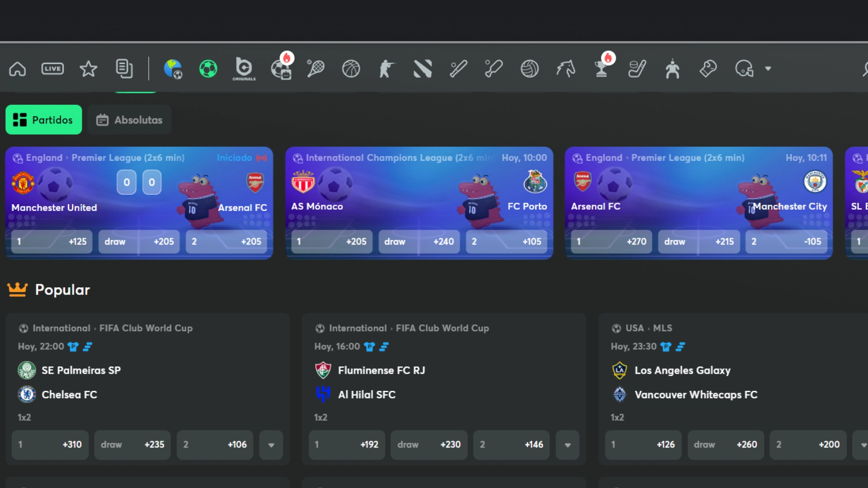Bet on Arsenal FC at +270
The height and width of the screenshot is (488, 868).
pyautogui.click(x=611, y=241)
